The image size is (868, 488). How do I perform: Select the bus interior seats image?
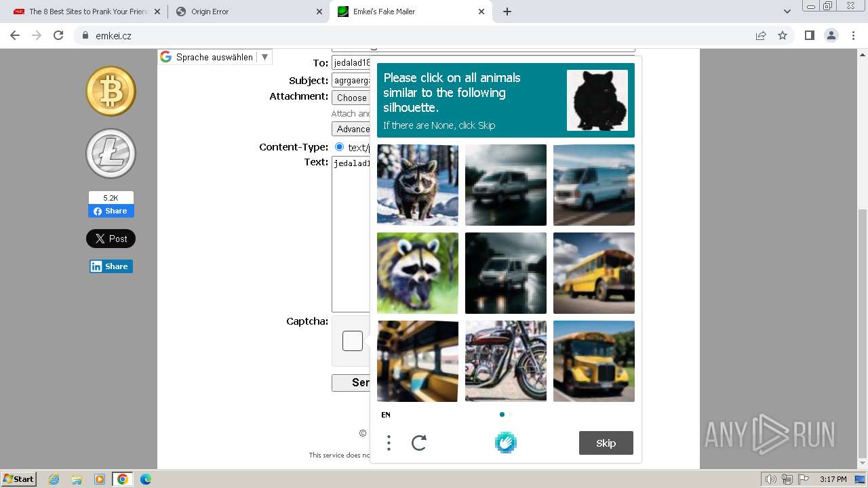pyautogui.click(x=418, y=361)
